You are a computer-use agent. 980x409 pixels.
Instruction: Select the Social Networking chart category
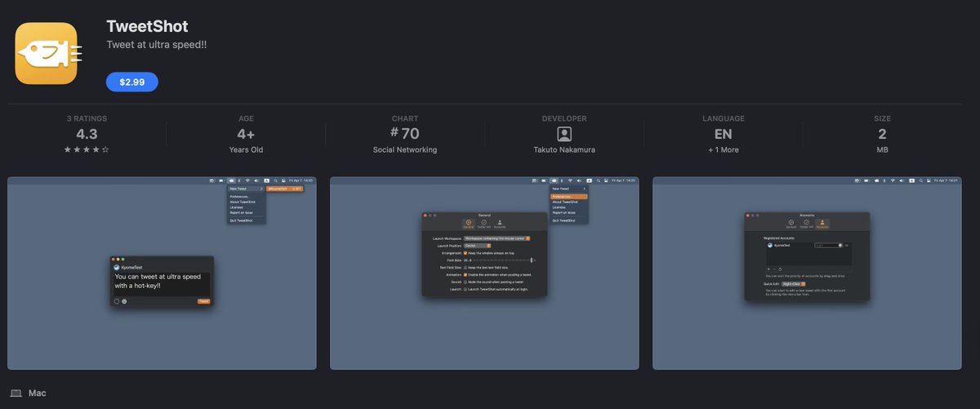click(405, 149)
